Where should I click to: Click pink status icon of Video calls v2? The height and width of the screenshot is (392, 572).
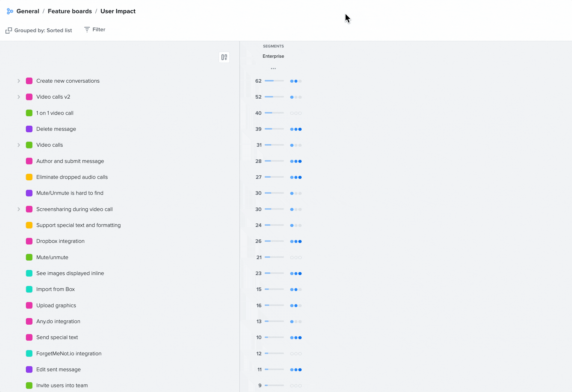pyautogui.click(x=29, y=97)
